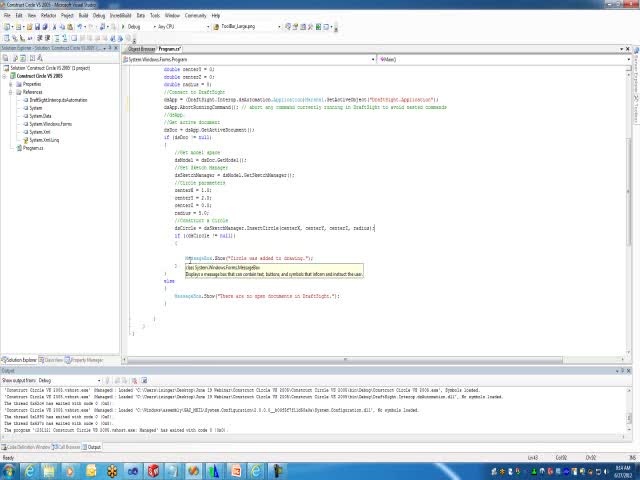Open the Show output from dropdown

click(70, 380)
